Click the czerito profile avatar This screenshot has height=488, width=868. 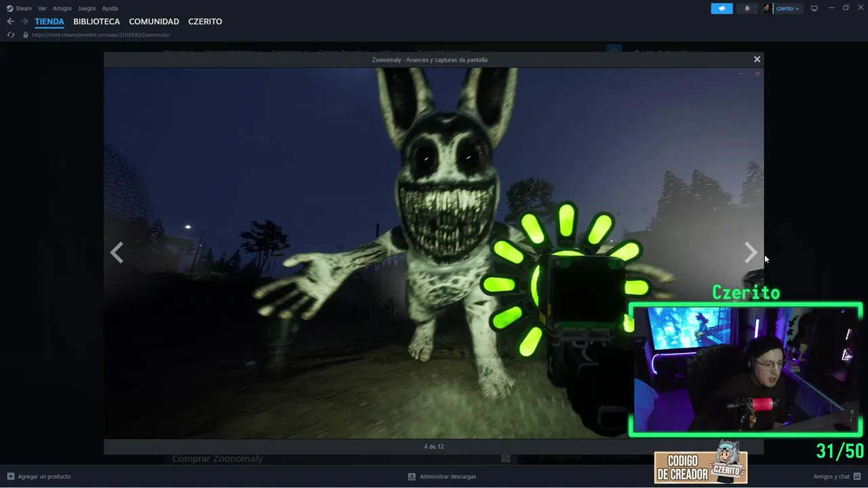point(768,9)
